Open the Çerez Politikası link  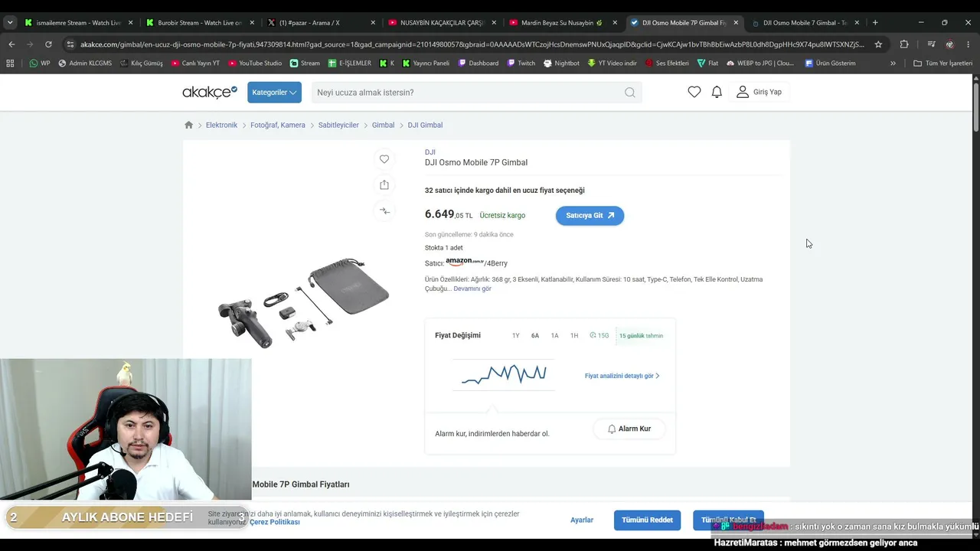pyautogui.click(x=275, y=522)
